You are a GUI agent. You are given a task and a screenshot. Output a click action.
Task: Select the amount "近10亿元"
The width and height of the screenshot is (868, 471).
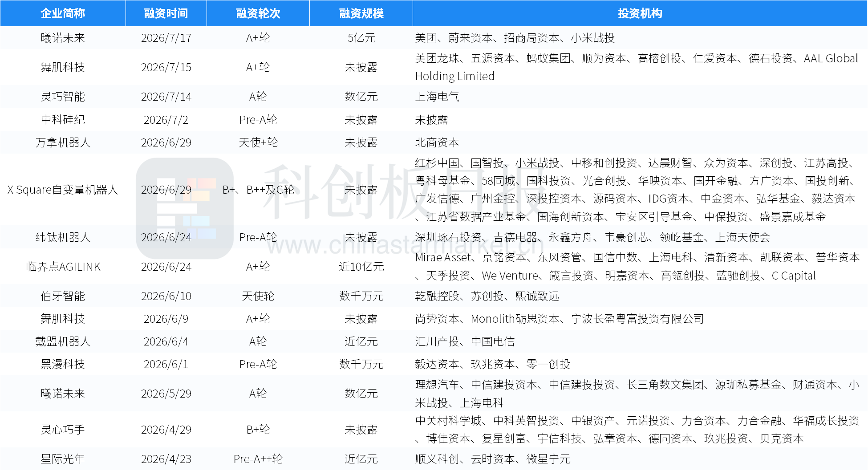[x=361, y=267]
